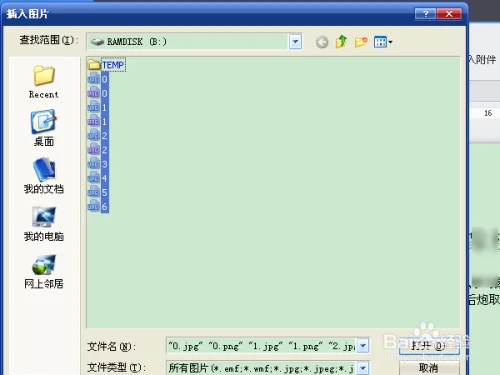Select file 2 with the blue JPG icon
Viewport: 500px width, 375px height.
(x=98, y=136)
